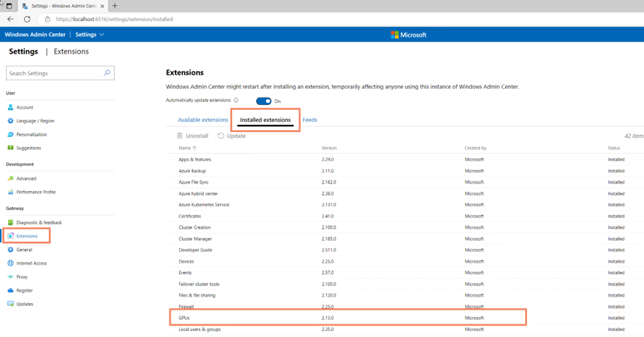Select the Cluster Manager row
This screenshot has width=644, height=337.
(x=404, y=239)
